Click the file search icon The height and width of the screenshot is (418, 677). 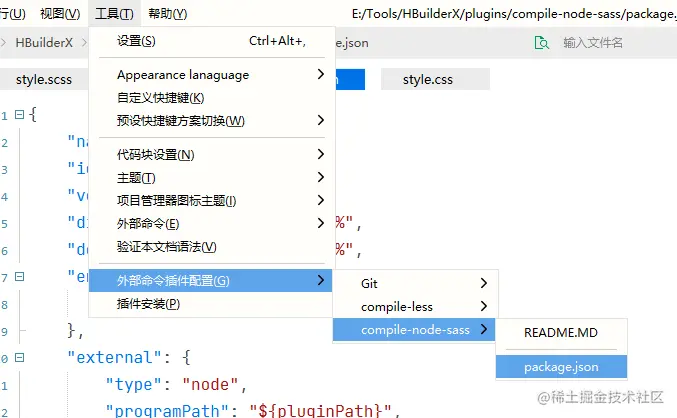(541, 43)
